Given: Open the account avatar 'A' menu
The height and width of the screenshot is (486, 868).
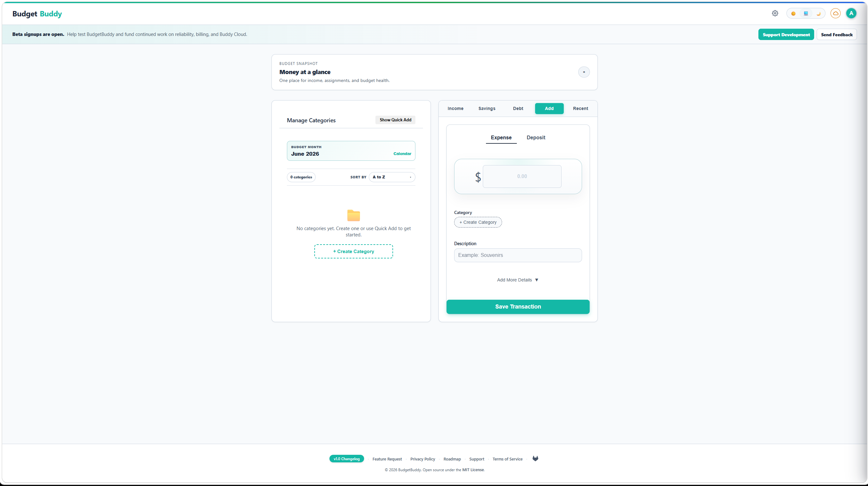Looking at the screenshot, I should [x=851, y=14].
